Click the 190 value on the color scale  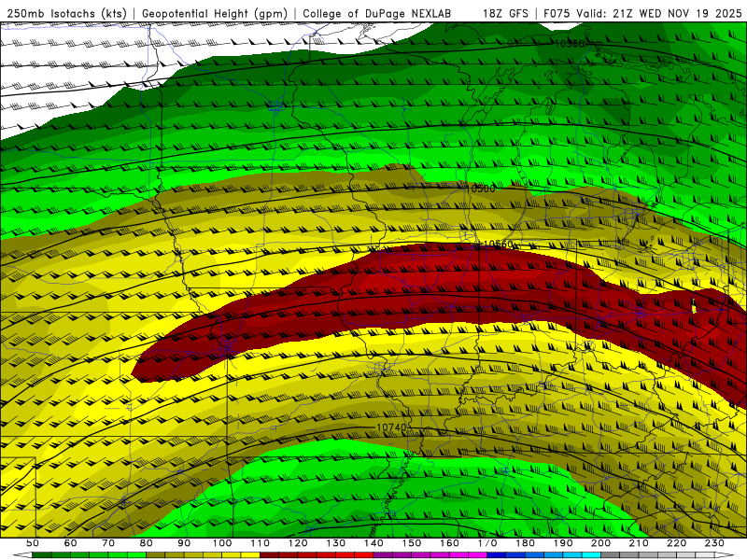563,543
